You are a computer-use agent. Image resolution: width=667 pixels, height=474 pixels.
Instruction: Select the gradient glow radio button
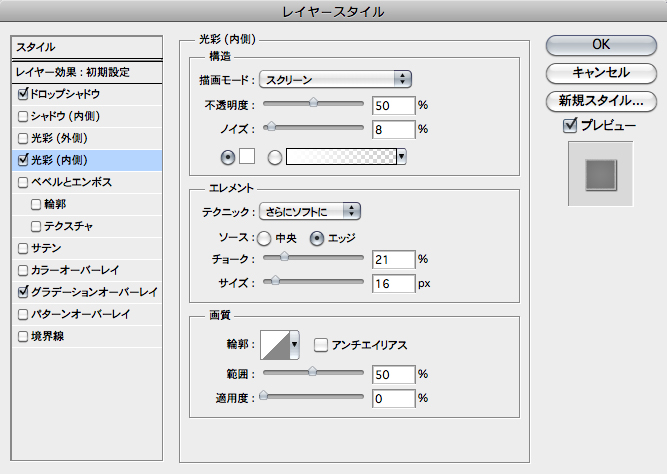point(274,156)
